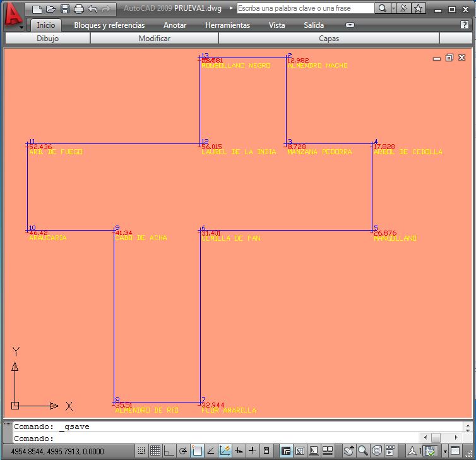Toggle Grid display in status bar
The height and width of the screenshot is (460, 476).
click(155, 451)
